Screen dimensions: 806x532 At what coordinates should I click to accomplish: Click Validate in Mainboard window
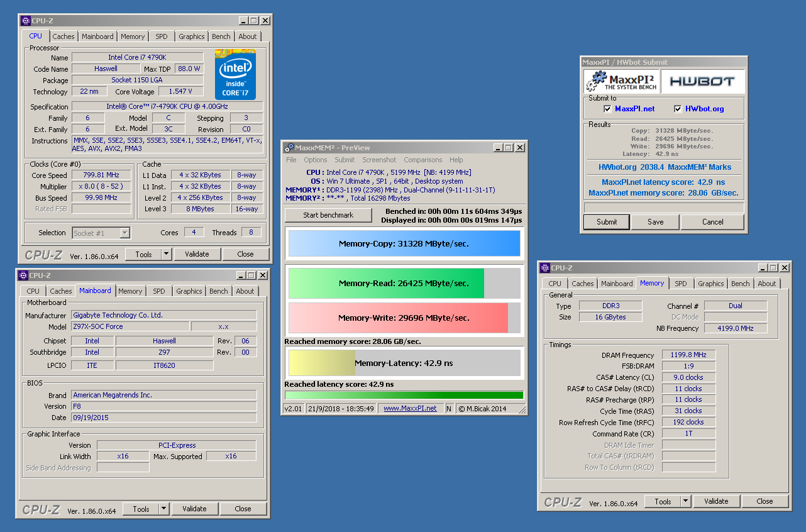pyautogui.click(x=194, y=509)
